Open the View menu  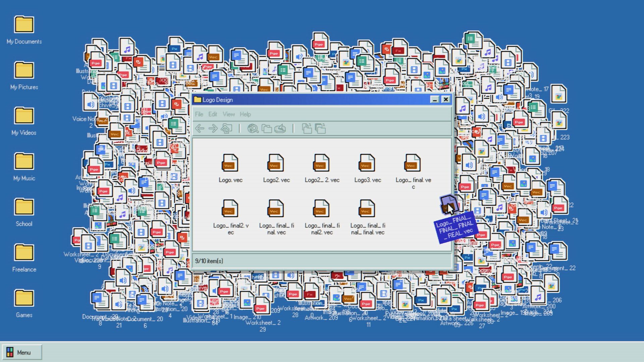coord(229,114)
